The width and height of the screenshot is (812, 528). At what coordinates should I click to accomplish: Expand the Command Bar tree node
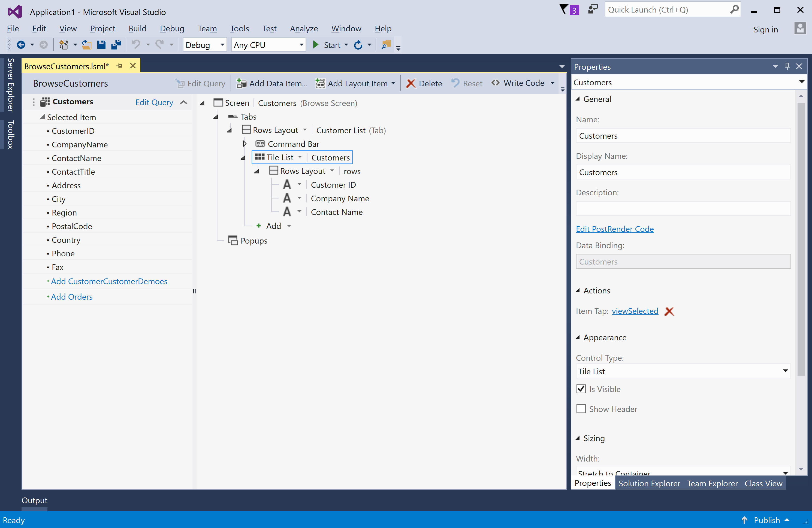pyautogui.click(x=244, y=144)
